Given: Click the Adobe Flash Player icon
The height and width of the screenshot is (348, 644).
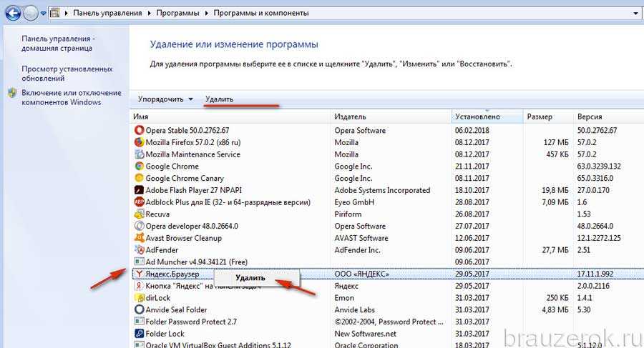Looking at the screenshot, I should 140,190.
